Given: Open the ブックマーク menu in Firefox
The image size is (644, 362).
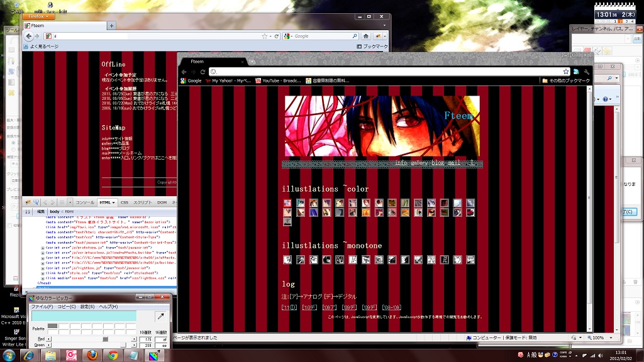Looking at the screenshot, I should [x=372, y=47].
